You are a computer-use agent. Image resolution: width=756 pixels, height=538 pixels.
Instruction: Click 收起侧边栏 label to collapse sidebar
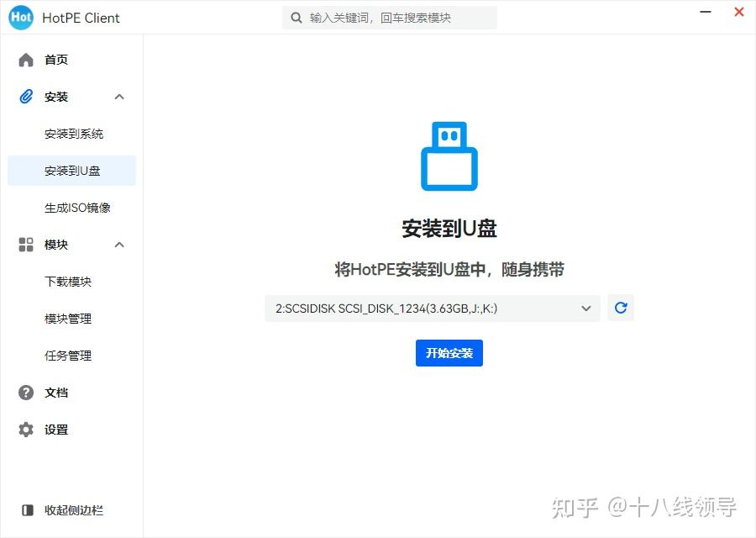pyautogui.click(x=74, y=510)
